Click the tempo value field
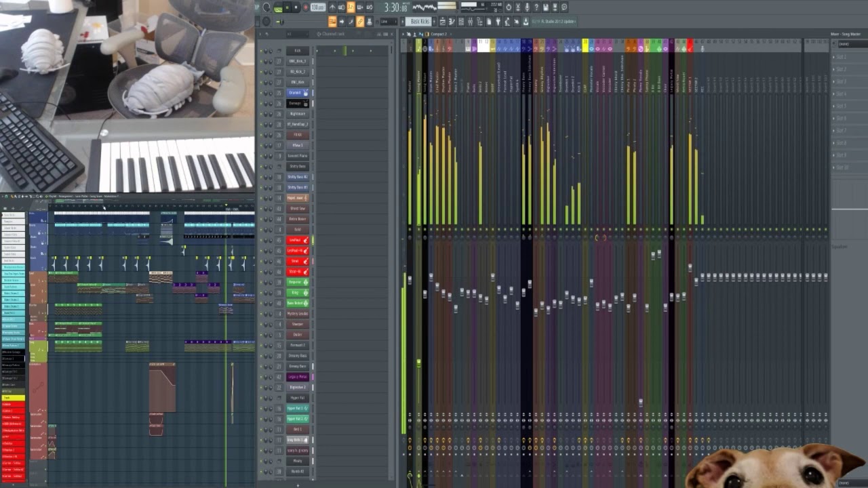The image size is (868, 488). (318, 7)
